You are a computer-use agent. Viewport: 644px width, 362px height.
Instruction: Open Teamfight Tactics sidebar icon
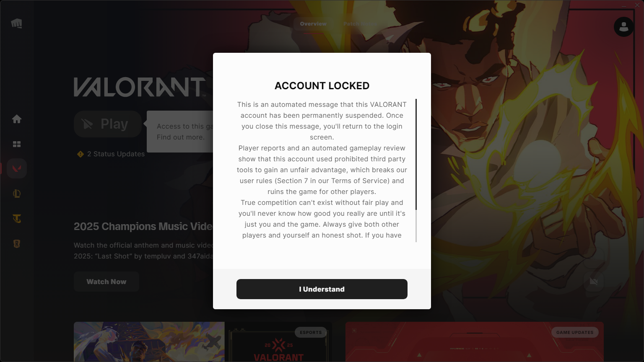[x=17, y=219]
